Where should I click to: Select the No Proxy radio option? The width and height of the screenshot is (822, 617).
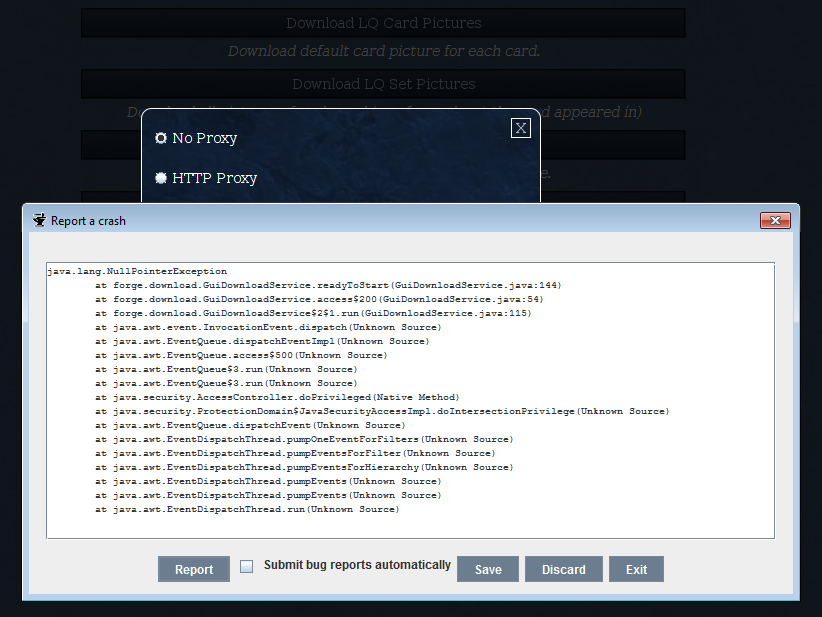click(161, 138)
